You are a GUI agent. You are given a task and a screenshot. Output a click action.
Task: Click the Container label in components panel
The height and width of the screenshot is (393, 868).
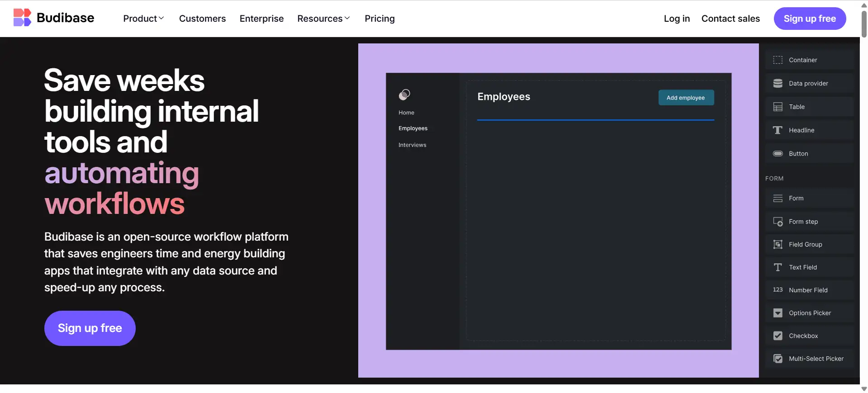(x=803, y=60)
